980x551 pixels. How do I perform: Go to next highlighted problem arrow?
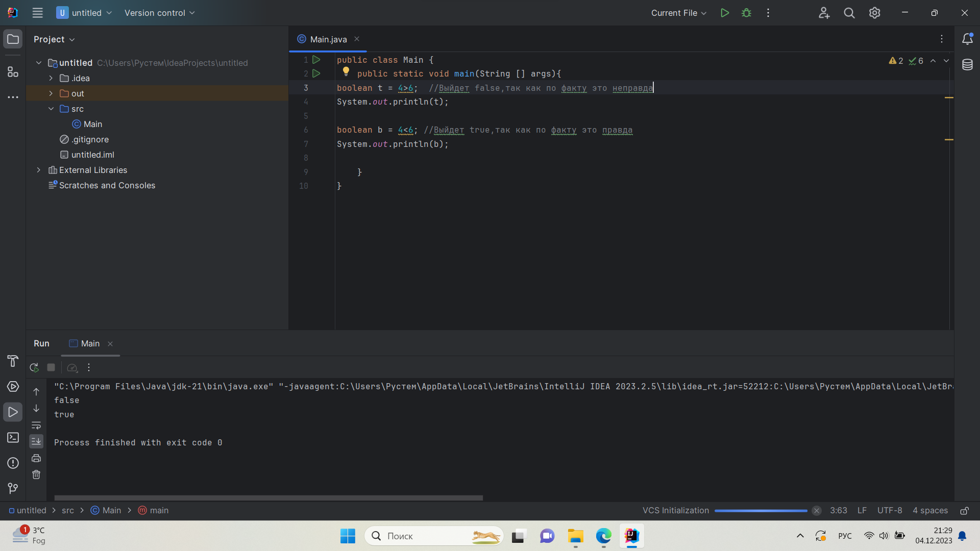point(946,61)
